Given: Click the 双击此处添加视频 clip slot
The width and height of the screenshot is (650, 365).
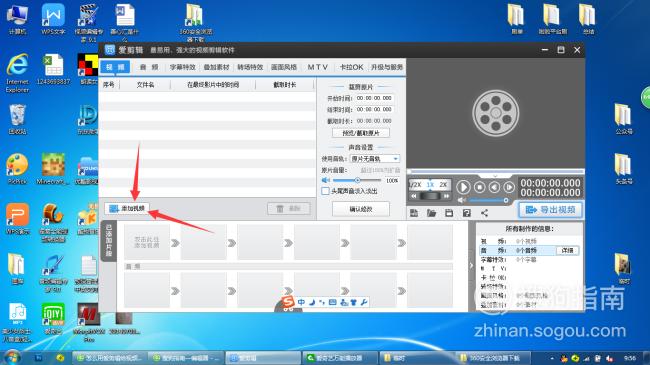Looking at the screenshot, I should 147,242.
